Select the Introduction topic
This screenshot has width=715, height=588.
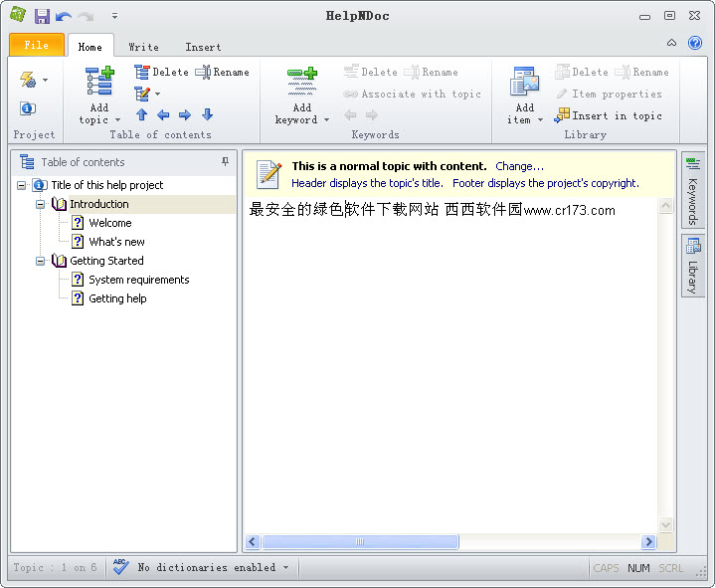[99, 204]
